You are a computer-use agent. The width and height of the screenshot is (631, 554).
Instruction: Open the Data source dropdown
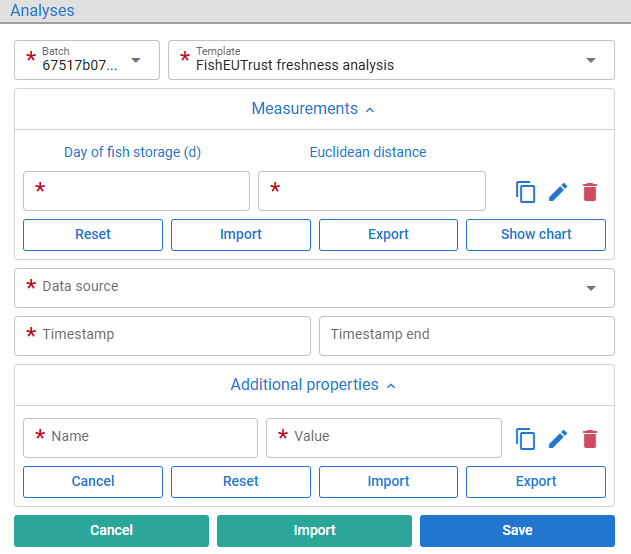point(314,288)
